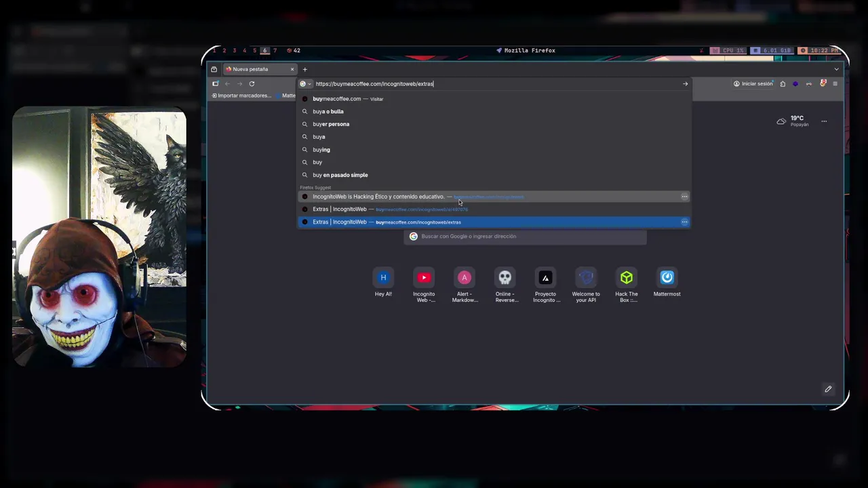Click the Go arrow in address bar

[x=685, y=84]
